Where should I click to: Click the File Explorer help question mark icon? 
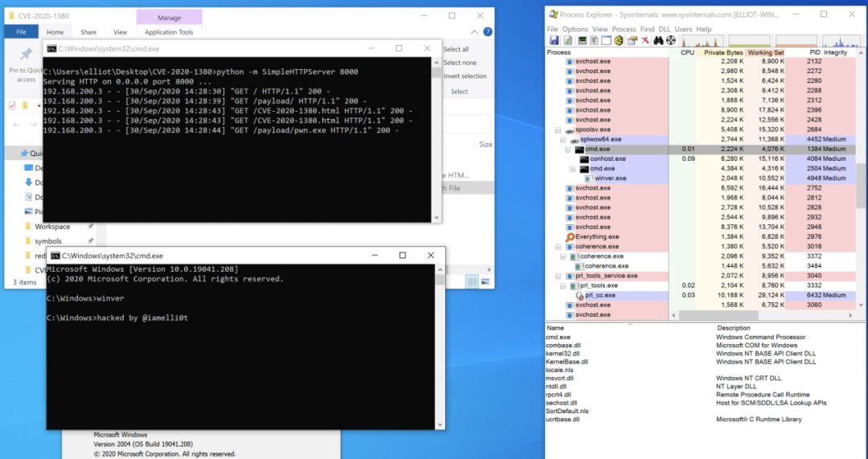point(486,32)
